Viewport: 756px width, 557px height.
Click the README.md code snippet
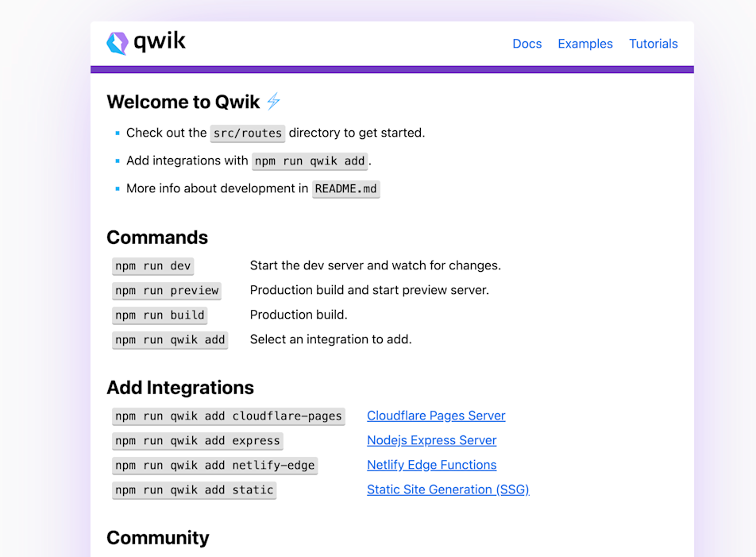tap(345, 188)
